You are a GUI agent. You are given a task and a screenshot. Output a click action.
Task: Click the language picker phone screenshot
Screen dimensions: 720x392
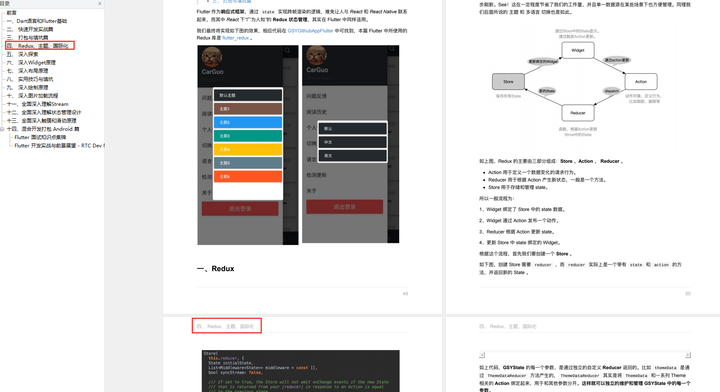coord(350,144)
